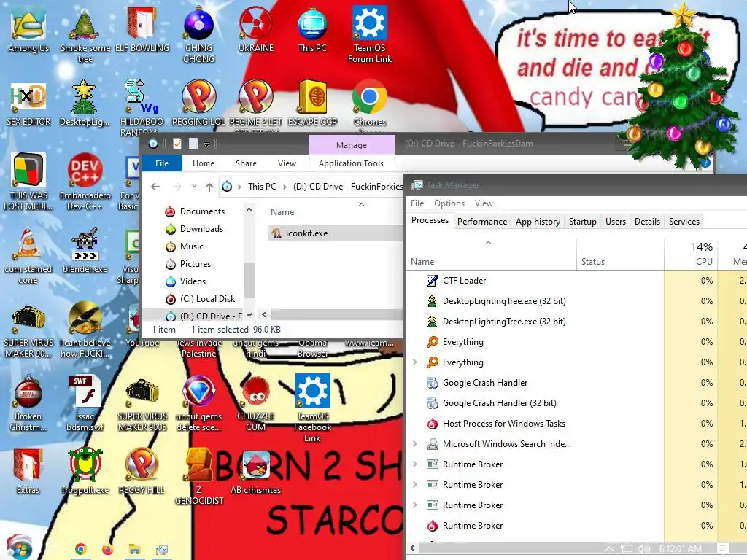
Task: Open the PEGGY HILL desktop icon
Action: point(142,472)
